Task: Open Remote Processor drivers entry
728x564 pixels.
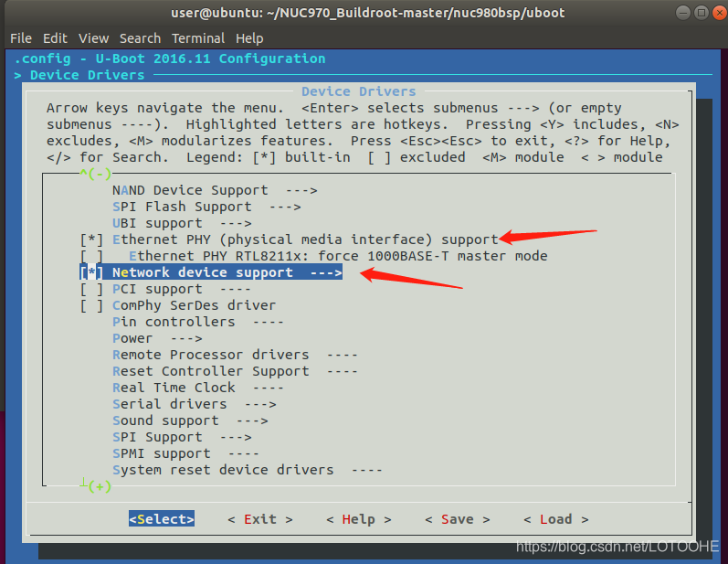Action: tap(235, 355)
